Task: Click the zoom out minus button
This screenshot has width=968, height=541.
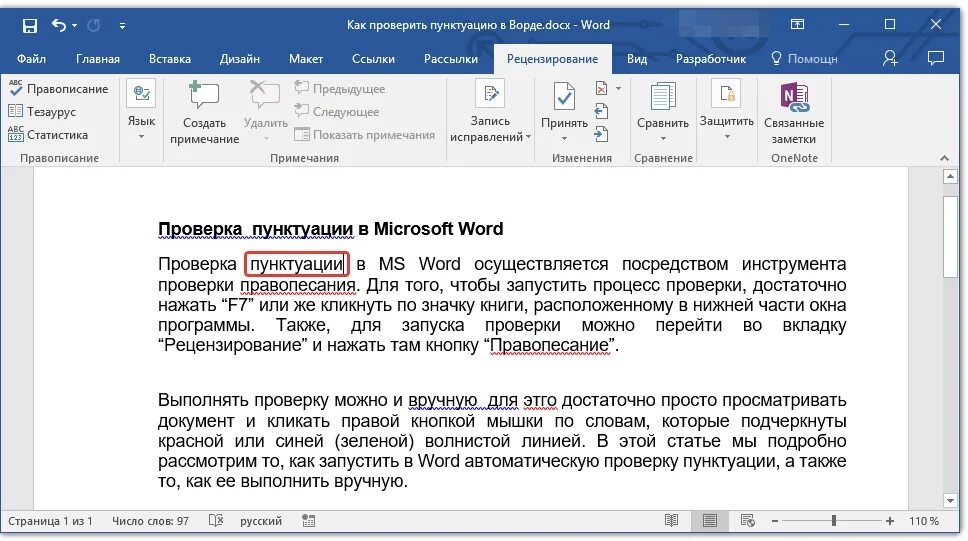Action: pyautogui.click(x=775, y=521)
